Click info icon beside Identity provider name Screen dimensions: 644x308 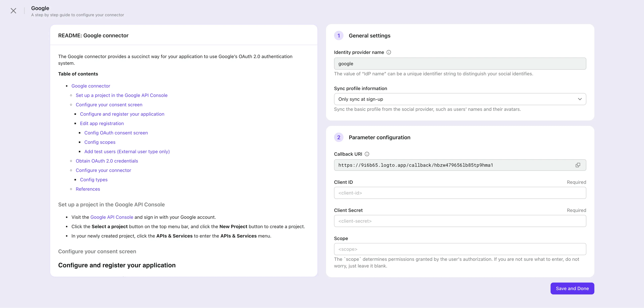[x=389, y=52]
